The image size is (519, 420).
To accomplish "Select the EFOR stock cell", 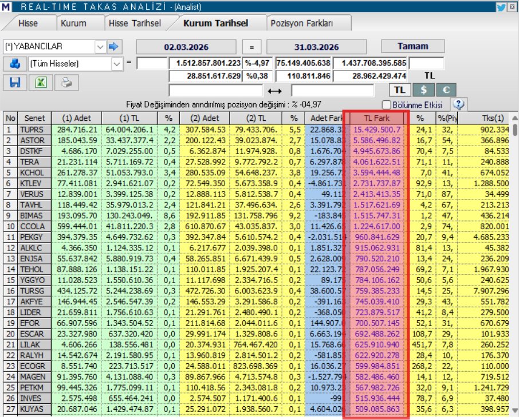I will [x=34, y=323].
